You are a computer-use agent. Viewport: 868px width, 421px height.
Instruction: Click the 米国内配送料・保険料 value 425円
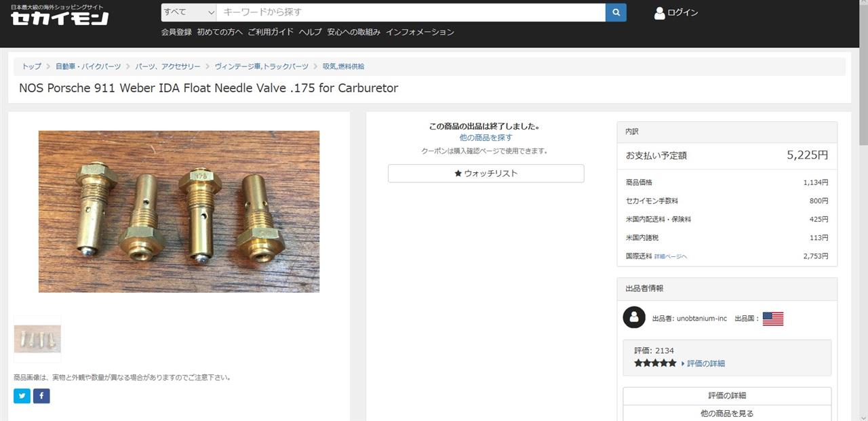click(x=818, y=220)
